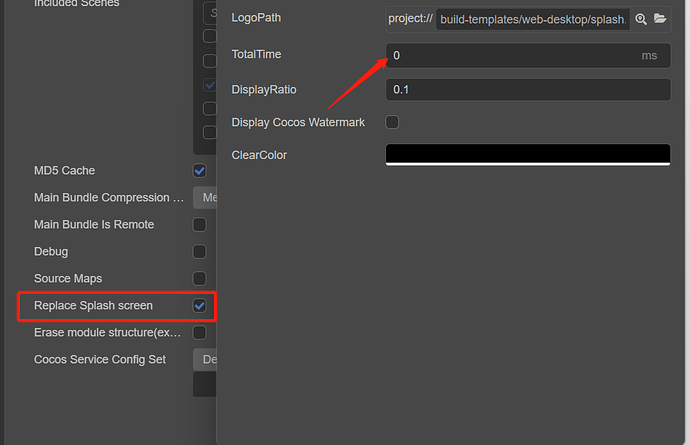The height and width of the screenshot is (445, 690).
Task: Open the Cocos Service Config Set dropdown
Action: 205,359
